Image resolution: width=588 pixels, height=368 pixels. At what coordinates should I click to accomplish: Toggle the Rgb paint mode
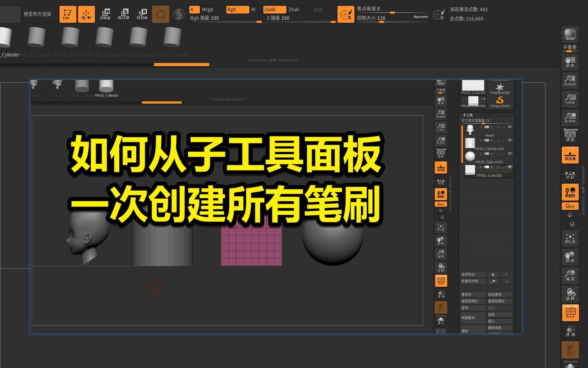point(237,10)
